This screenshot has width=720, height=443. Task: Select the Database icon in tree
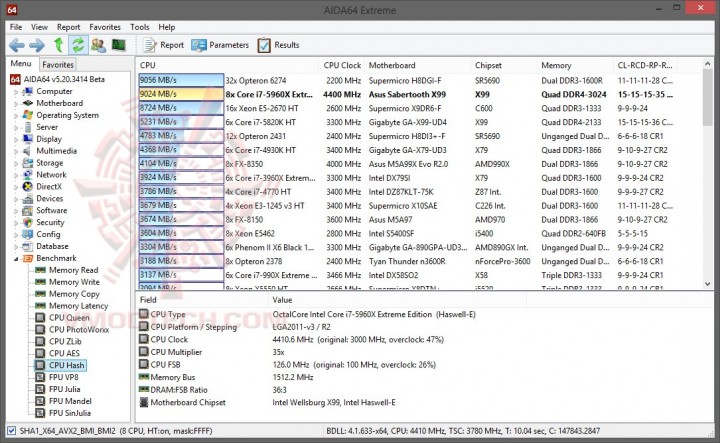click(x=28, y=246)
